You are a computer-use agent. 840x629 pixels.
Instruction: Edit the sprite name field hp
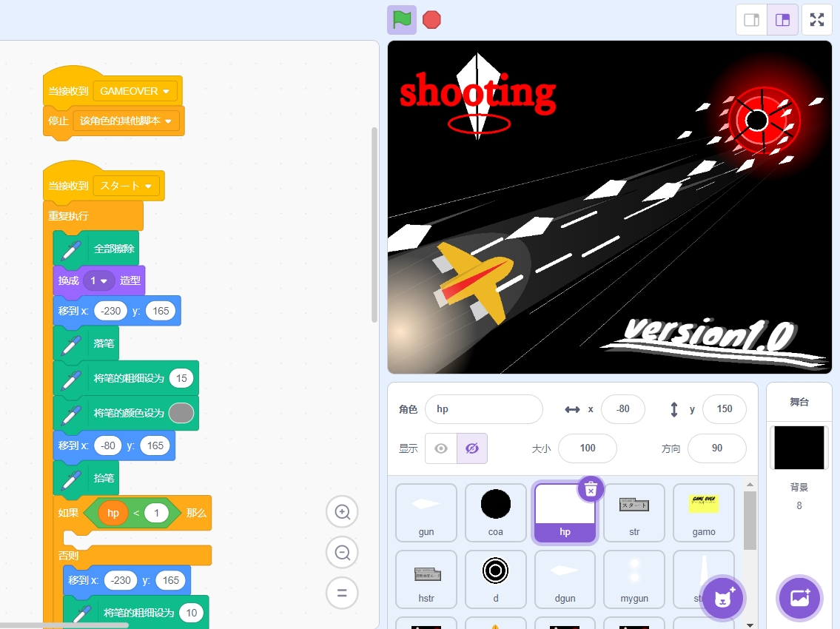point(484,409)
